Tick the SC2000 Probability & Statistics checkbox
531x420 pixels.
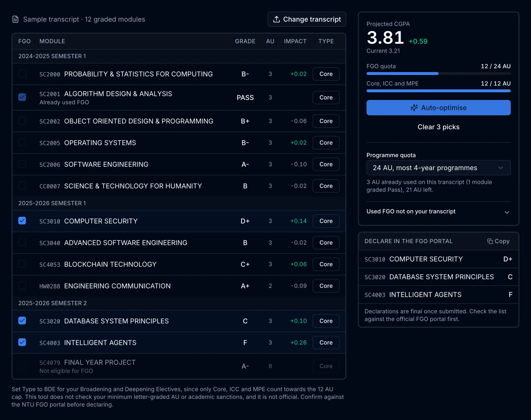(x=22, y=74)
